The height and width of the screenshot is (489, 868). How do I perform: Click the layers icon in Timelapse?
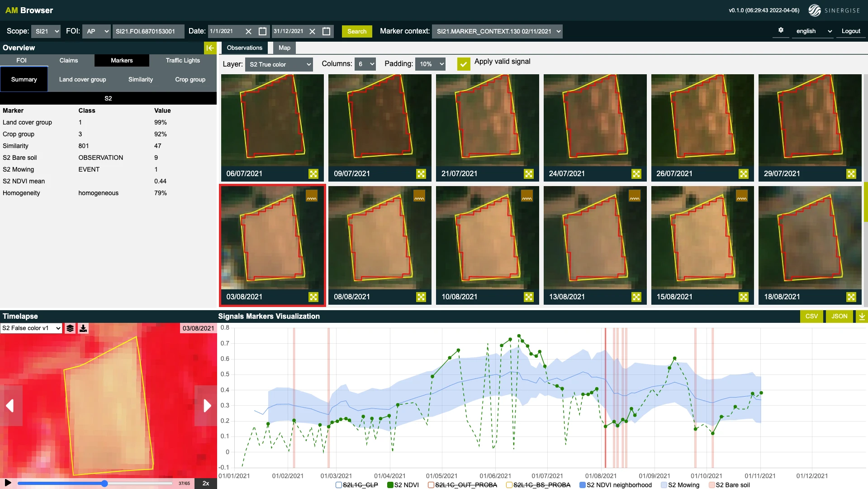[70, 328]
